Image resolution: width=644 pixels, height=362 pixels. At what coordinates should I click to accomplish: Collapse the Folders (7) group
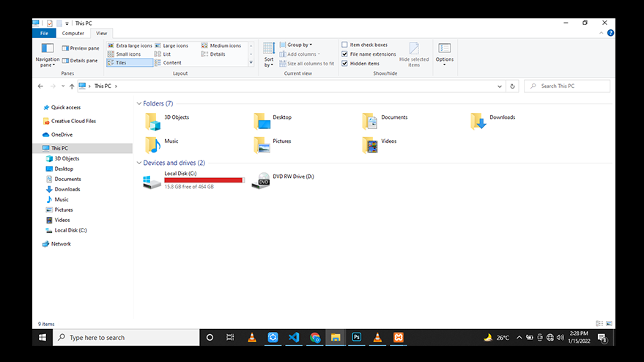tap(139, 103)
